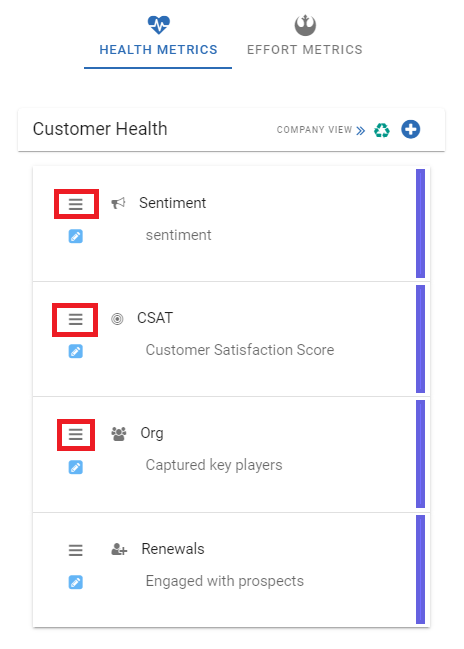
Task: Click the Customer Health header
Action: (x=100, y=129)
